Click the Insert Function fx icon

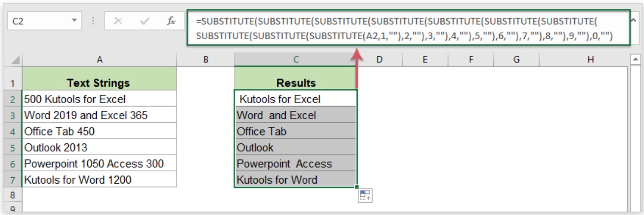172,22
